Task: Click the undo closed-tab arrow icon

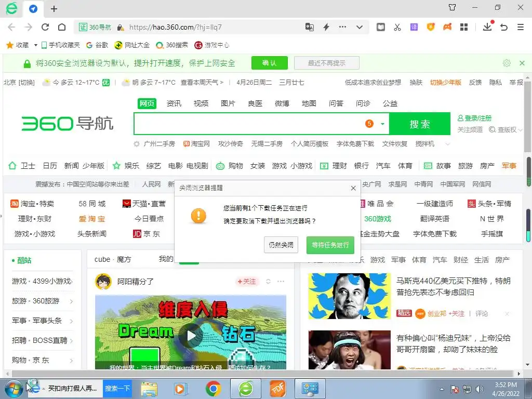Action: click(504, 27)
